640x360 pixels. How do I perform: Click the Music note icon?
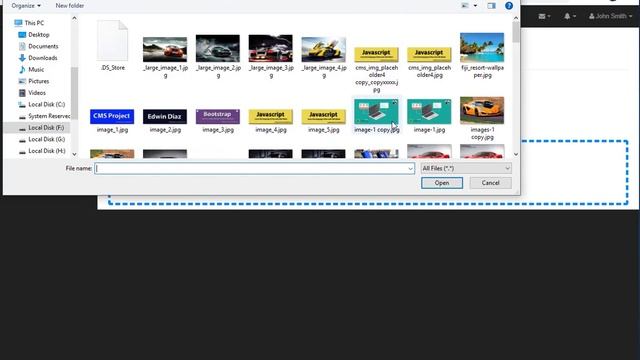coord(22,69)
